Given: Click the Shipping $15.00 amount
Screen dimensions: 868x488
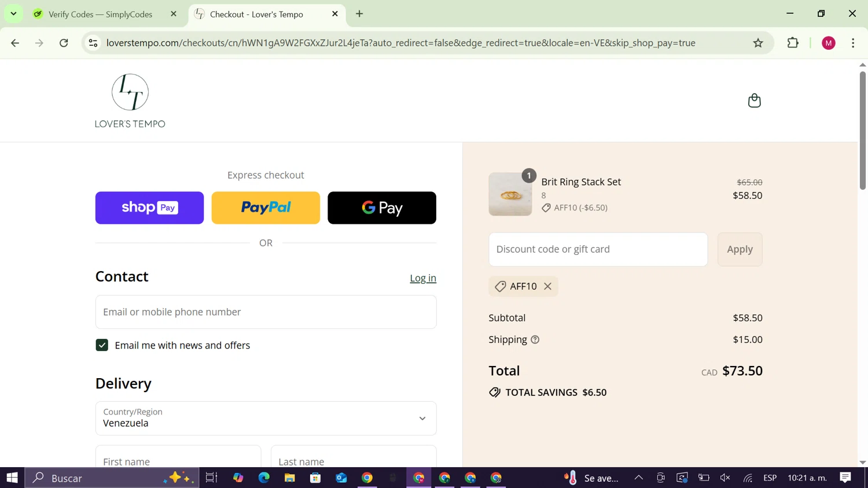Looking at the screenshot, I should tap(748, 339).
